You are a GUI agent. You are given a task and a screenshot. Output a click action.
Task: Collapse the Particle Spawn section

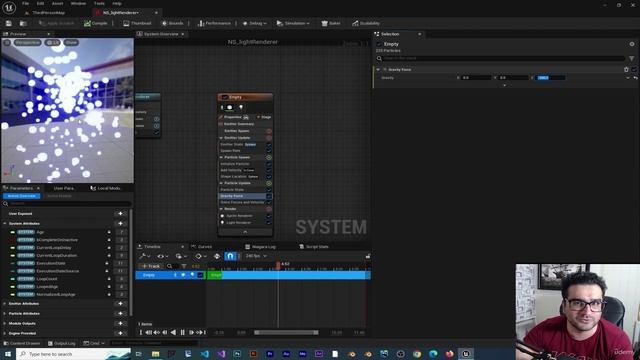point(221,157)
